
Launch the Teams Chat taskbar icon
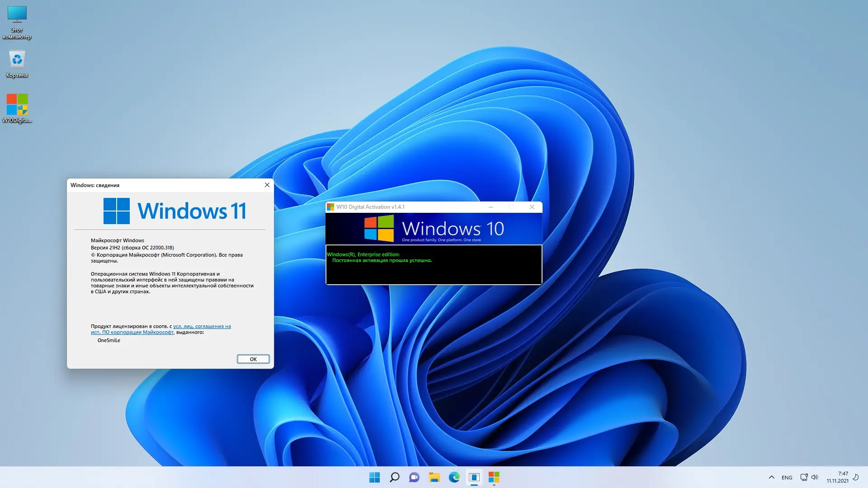[x=414, y=477]
